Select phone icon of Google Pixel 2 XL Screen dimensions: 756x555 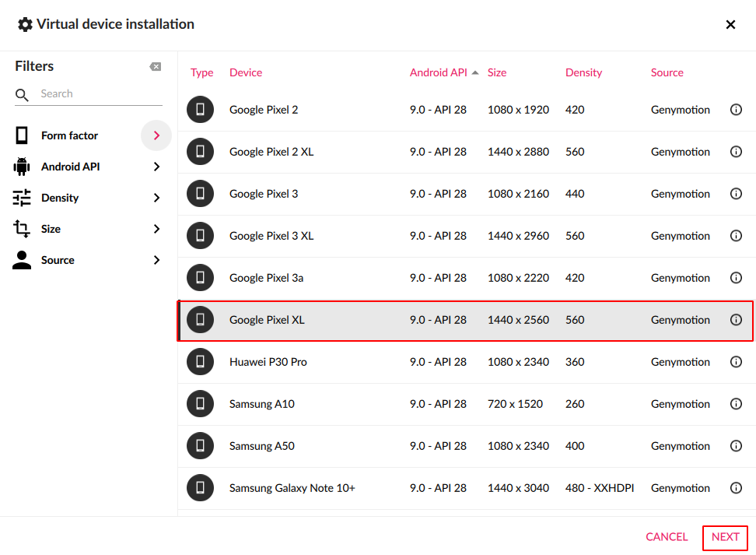(200, 152)
